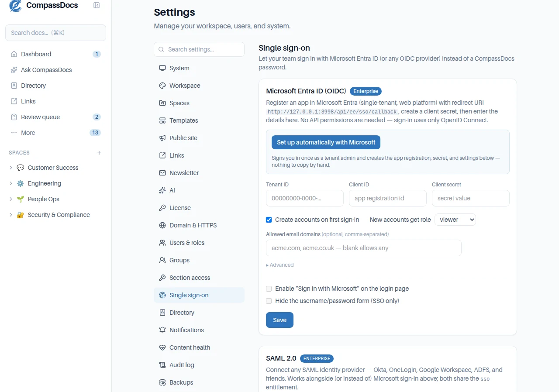559x392 pixels.
Task: Click the plus icon next to SPACES
Action: click(x=99, y=153)
